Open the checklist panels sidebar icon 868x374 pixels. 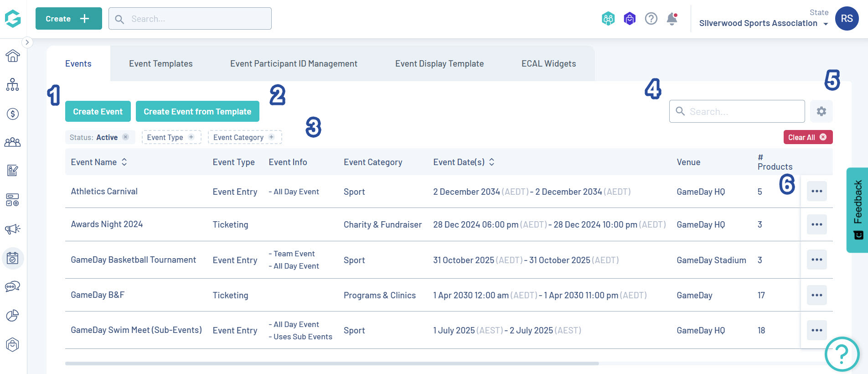pyautogui.click(x=13, y=200)
